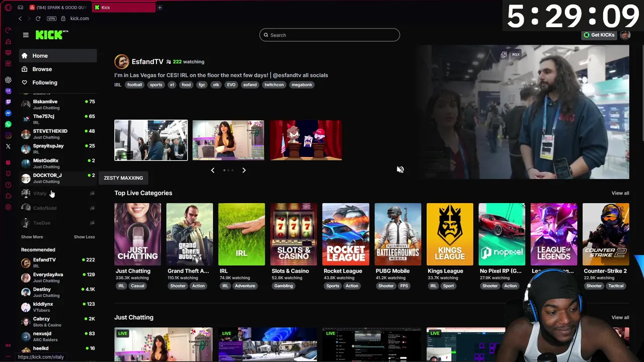This screenshot has height=362, width=644.
Task: Open offline Vitaly channel
Action: click(58, 193)
